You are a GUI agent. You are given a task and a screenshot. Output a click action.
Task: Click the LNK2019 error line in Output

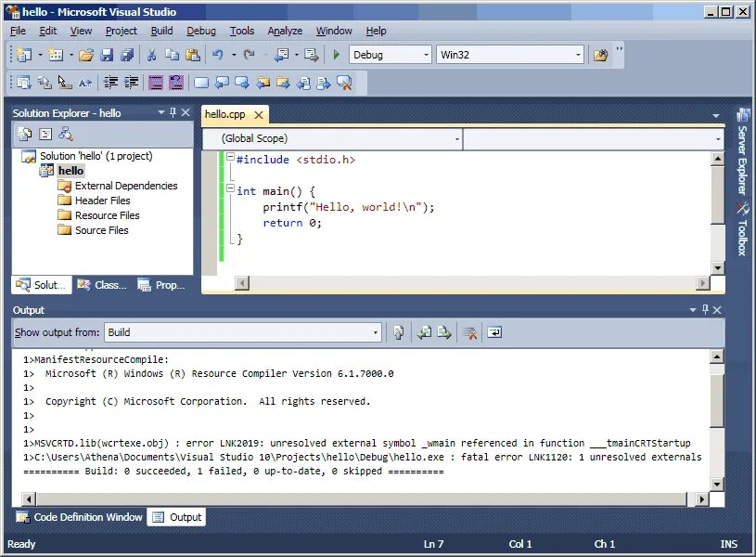357,443
